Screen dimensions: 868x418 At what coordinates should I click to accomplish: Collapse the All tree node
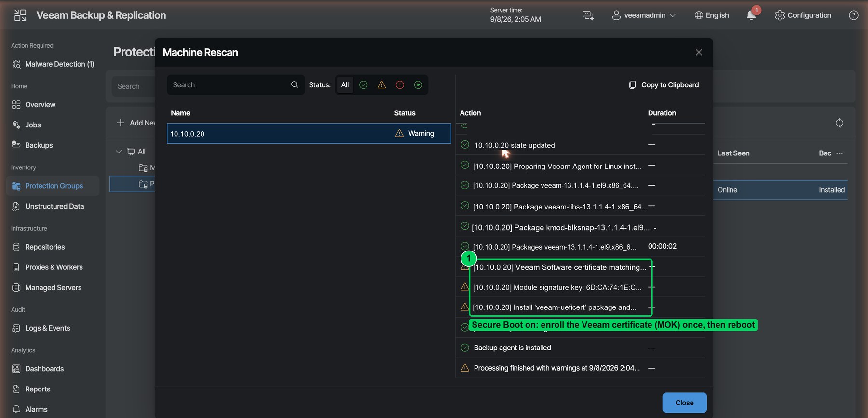click(x=119, y=152)
